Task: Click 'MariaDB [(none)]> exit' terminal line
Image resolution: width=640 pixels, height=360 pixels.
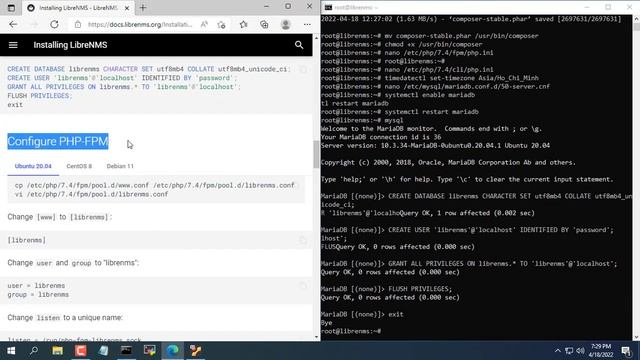Action: [362, 314]
